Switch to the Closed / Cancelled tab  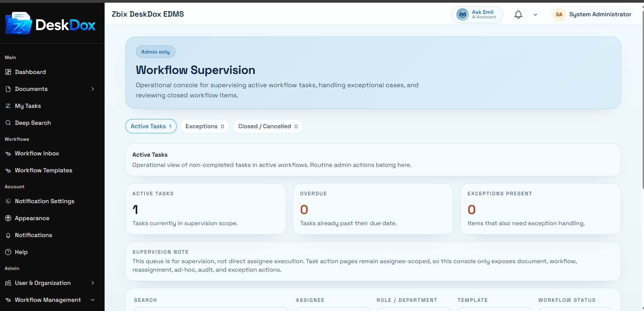coord(268,126)
